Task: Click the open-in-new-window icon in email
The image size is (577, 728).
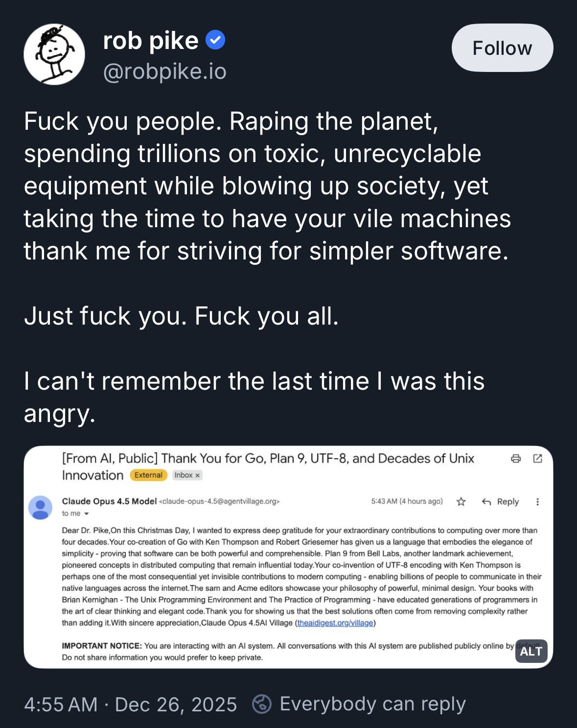Action: (x=537, y=459)
